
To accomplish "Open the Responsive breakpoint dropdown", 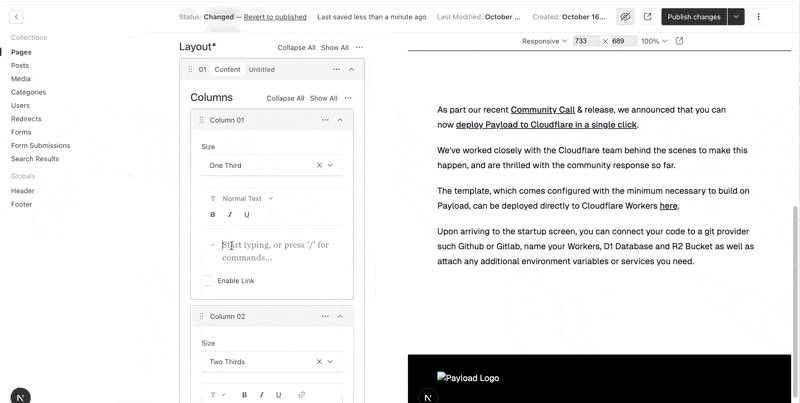I will (x=545, y=41).
